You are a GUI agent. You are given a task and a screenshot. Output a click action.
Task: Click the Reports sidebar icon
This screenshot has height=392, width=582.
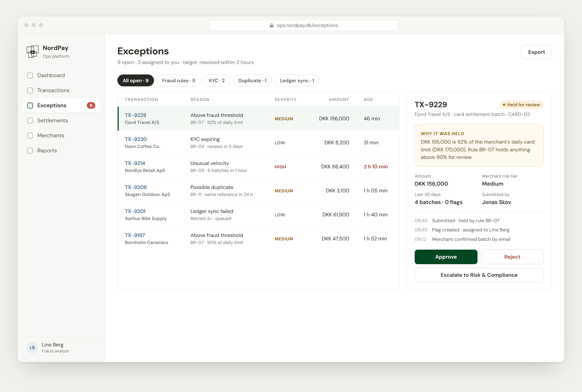[x=30, y=150]
